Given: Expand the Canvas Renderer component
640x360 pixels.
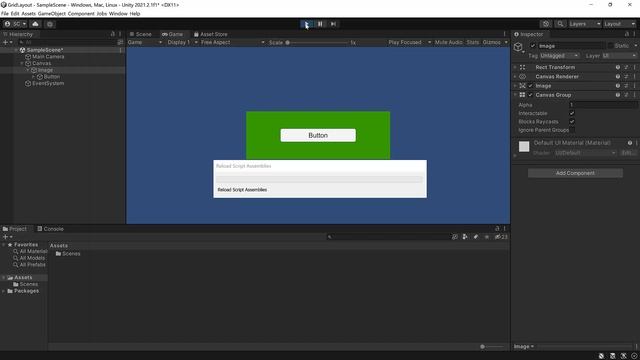Looking at the screenshot, I should pyautogui.click(x=515, y=77).
